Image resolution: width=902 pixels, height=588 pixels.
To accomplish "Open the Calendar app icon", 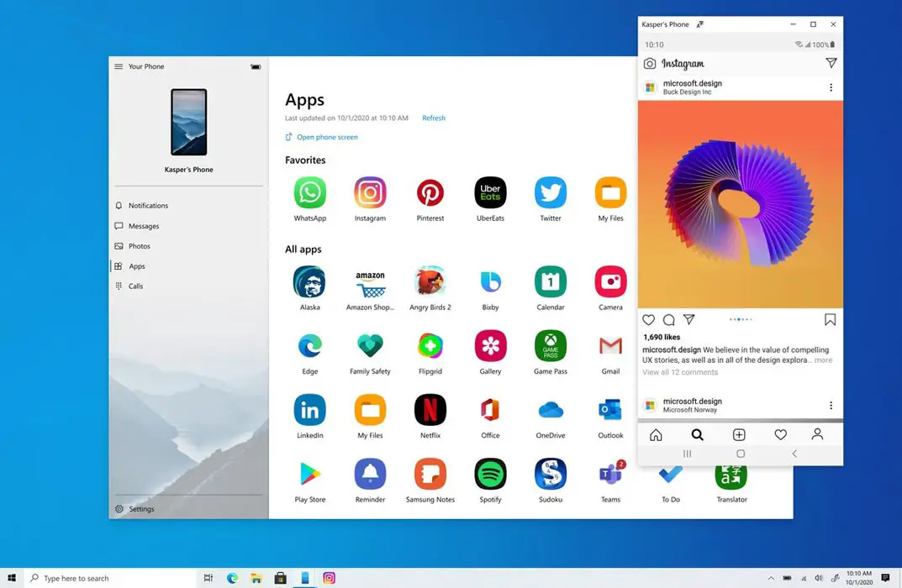I will (x=551, y=281).
